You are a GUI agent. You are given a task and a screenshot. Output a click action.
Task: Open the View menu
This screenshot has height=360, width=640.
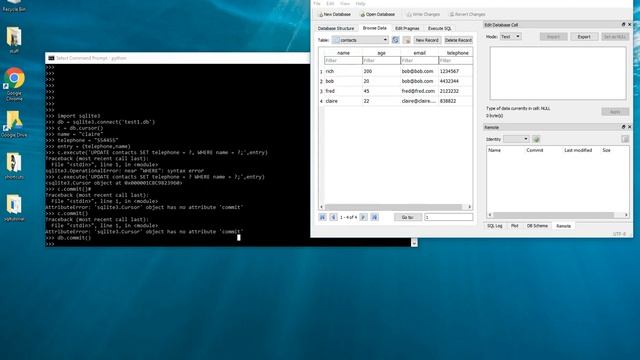(x=345, y=3)
